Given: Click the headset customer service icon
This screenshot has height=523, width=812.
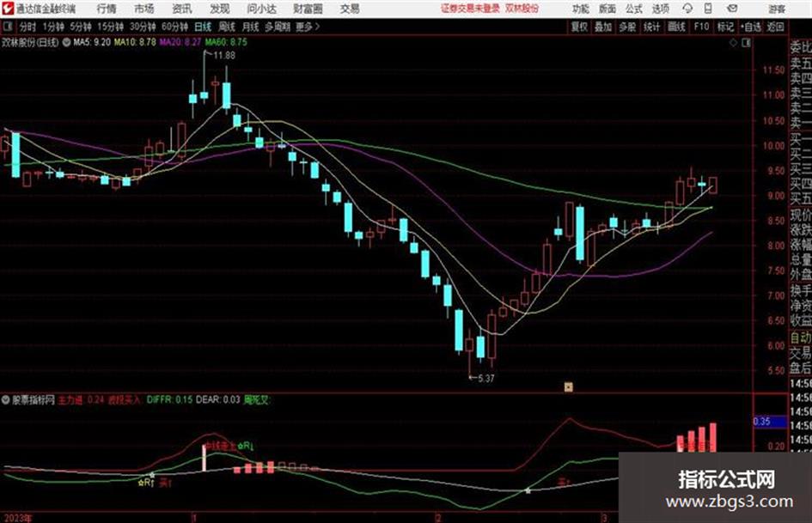Looking at the screenshot, I should click(x=687, y=9).
